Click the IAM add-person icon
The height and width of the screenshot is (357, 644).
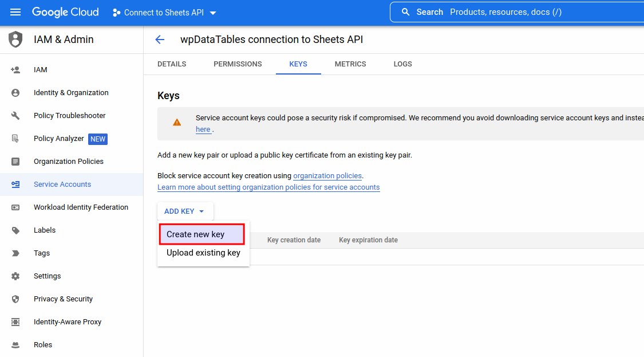click(x=15, y=70)
